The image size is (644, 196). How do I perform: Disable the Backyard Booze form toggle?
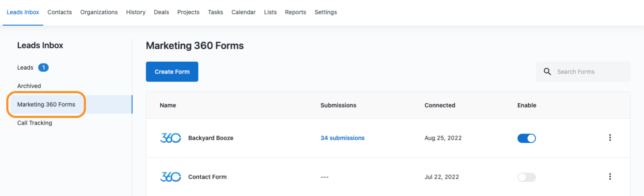(527, 138)
